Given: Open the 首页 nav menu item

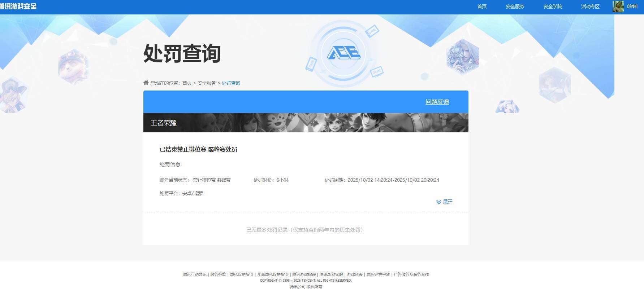Looking at the screenshot, I should point(482,6).
